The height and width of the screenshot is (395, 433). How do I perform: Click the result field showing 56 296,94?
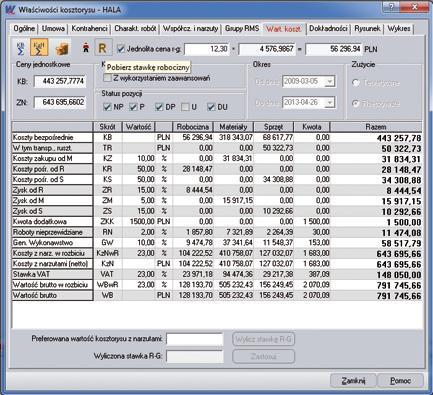tap(334, 49)
